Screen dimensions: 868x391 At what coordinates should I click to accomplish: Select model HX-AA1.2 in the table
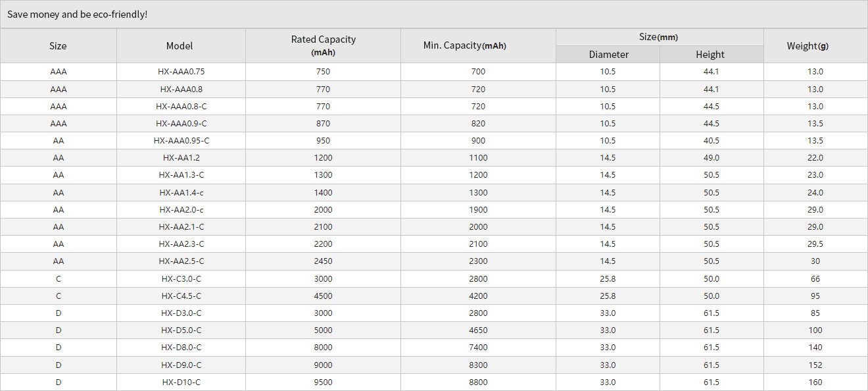(x=181, y=158)
